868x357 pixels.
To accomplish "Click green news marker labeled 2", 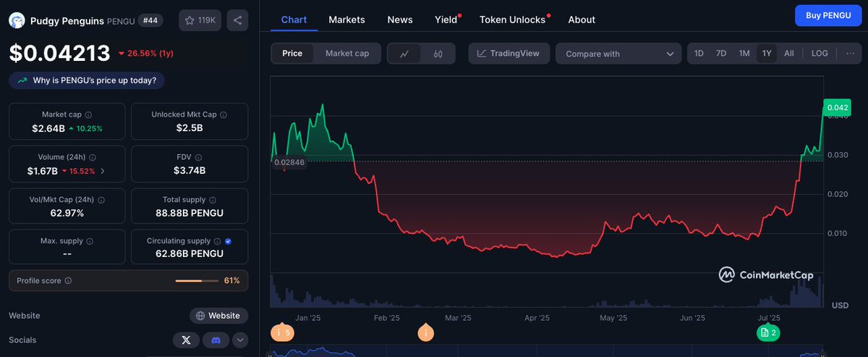I will [768, 332].
